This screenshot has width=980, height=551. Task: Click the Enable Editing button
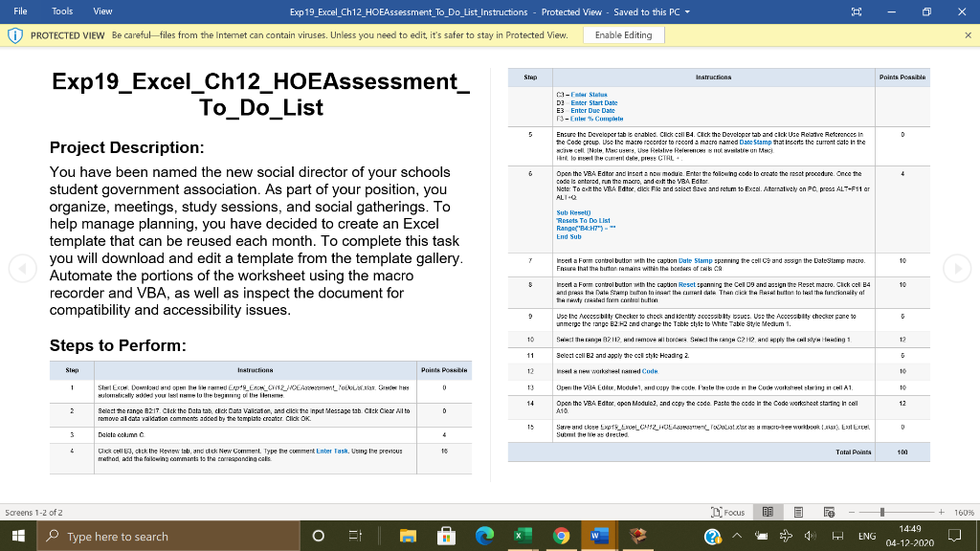pyautogui.click(x=624, y=33)
